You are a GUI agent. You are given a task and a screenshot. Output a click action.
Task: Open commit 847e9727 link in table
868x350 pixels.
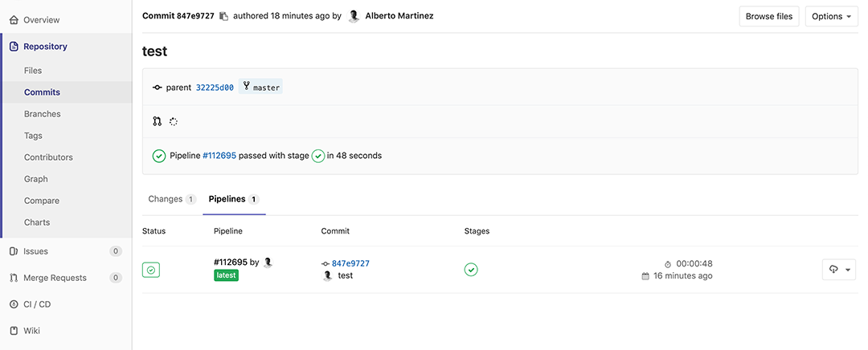[350, 263]
